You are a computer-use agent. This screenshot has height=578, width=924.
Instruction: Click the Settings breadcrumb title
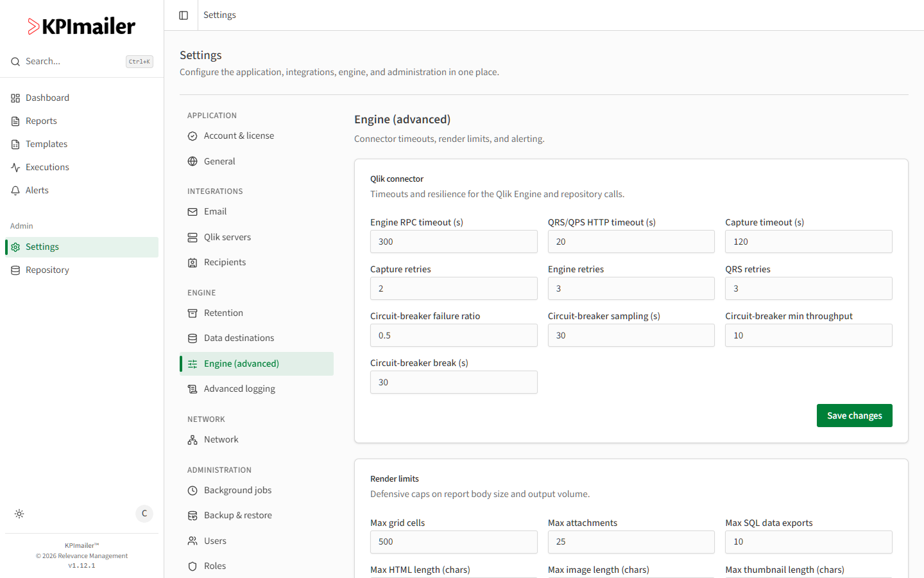(x=219, y=15)
